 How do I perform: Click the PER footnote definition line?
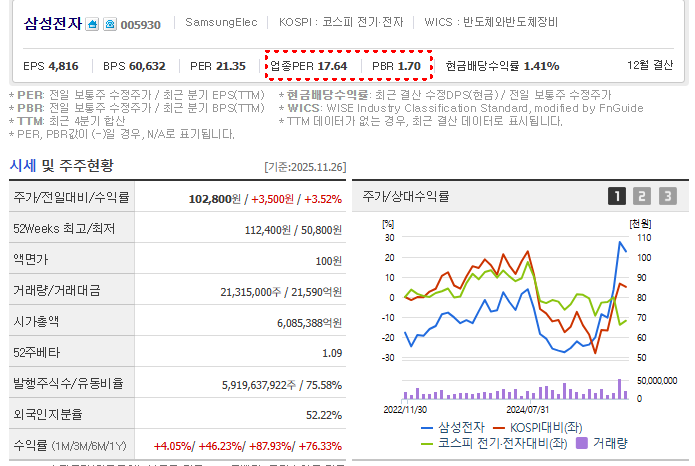[x=137, y=95]
